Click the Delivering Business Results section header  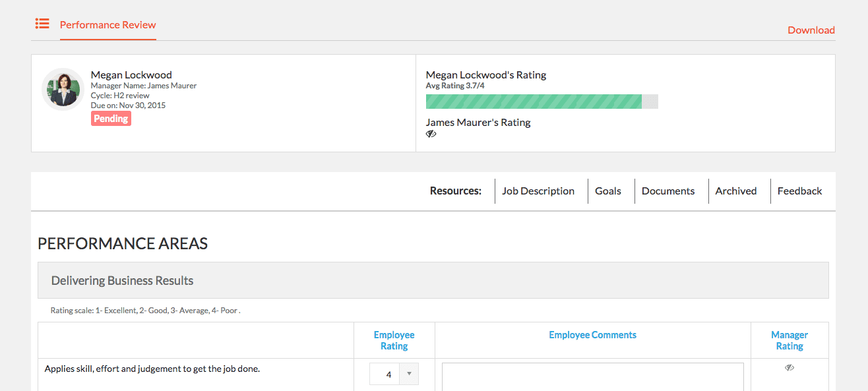[x=433, y=280]
